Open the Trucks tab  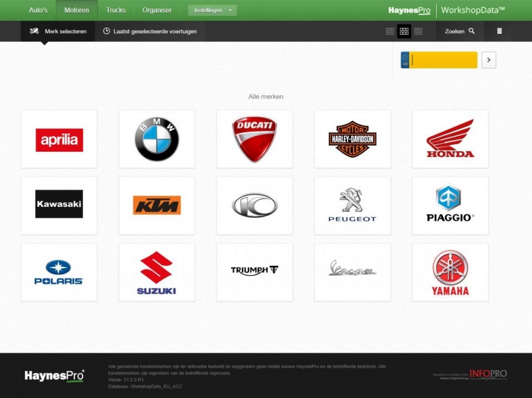[x=116, y=10]
